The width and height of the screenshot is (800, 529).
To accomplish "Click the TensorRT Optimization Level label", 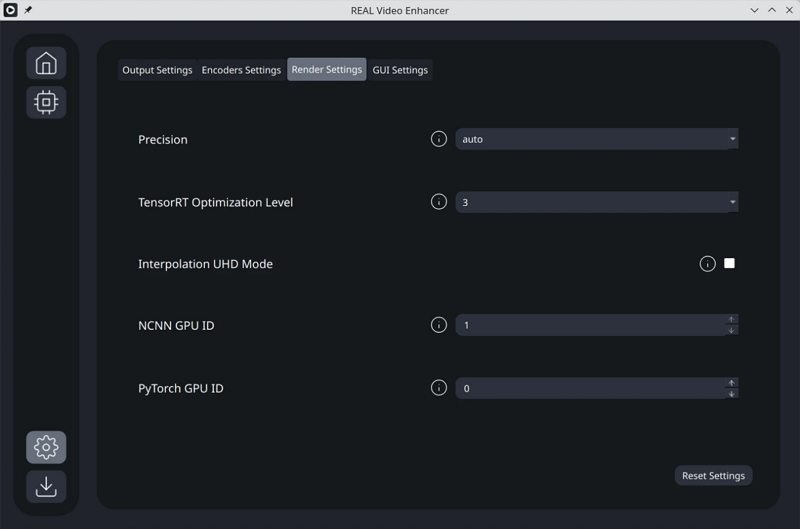I will 215,203.
